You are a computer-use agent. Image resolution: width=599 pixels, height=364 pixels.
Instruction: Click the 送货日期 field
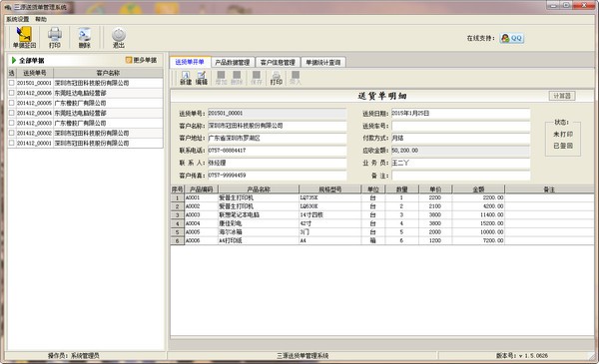tap(460, 114)
